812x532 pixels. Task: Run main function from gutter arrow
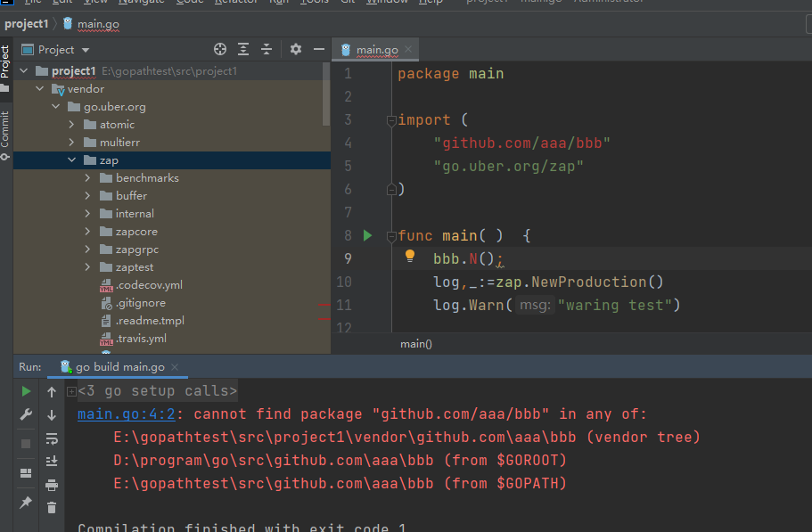tap(367, 235)
